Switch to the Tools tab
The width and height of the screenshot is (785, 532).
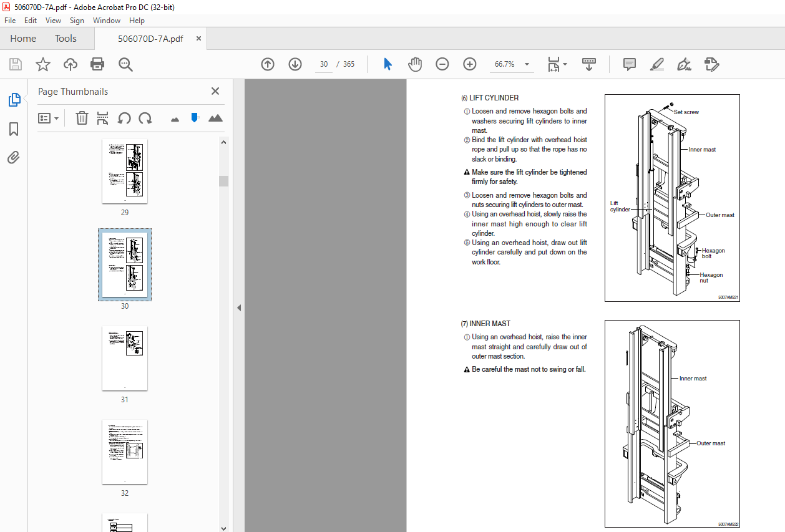[66, 39]
